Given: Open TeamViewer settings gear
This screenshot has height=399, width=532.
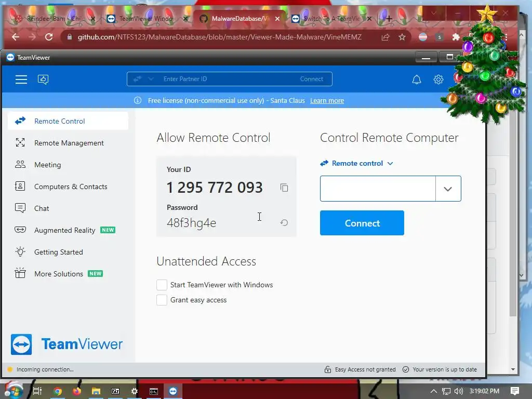Looking at the screenshot, I should tap(438, 79).
